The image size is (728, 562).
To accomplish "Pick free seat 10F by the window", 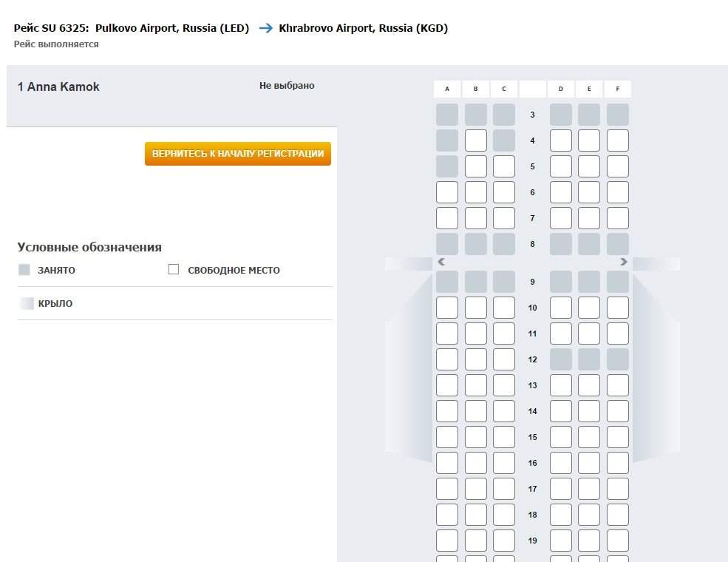I will (617, 308).
